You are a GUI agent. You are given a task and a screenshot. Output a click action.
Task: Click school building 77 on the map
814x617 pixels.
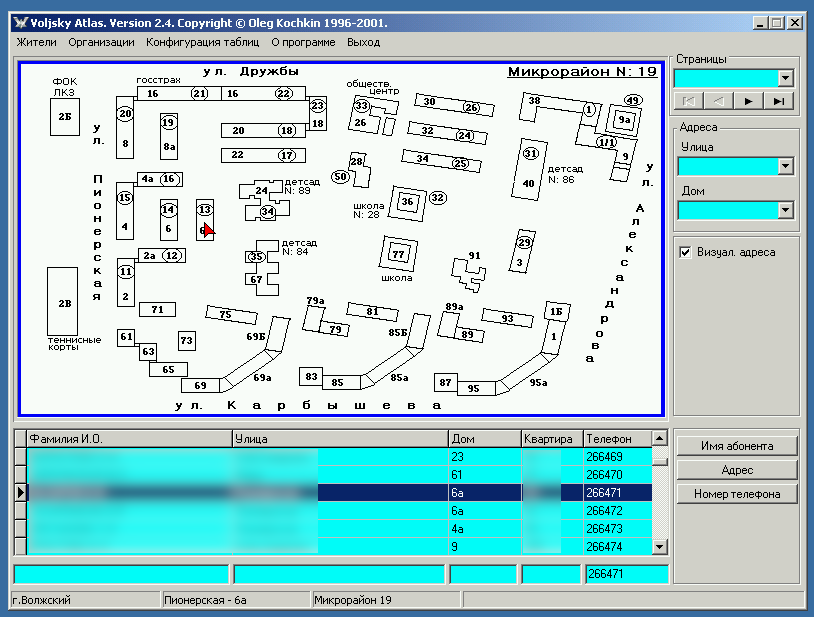(398, 254)
